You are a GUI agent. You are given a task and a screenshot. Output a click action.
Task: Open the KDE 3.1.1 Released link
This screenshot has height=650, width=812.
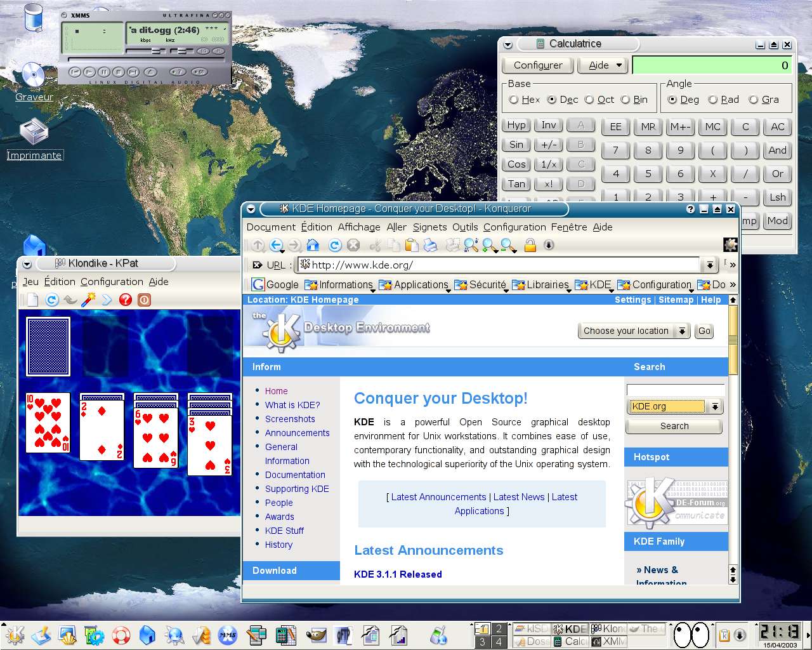[398, 574]
